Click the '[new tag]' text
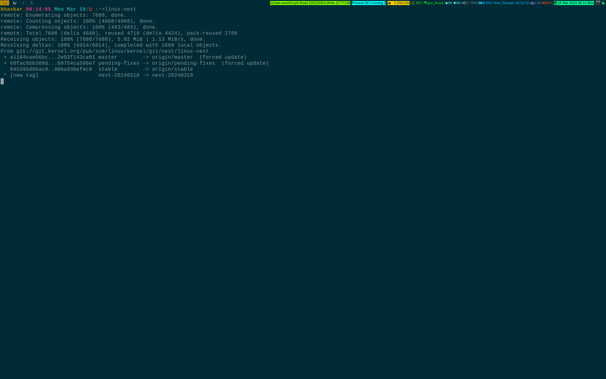Screen dimensions: 606x379 (x=24, y=75)
